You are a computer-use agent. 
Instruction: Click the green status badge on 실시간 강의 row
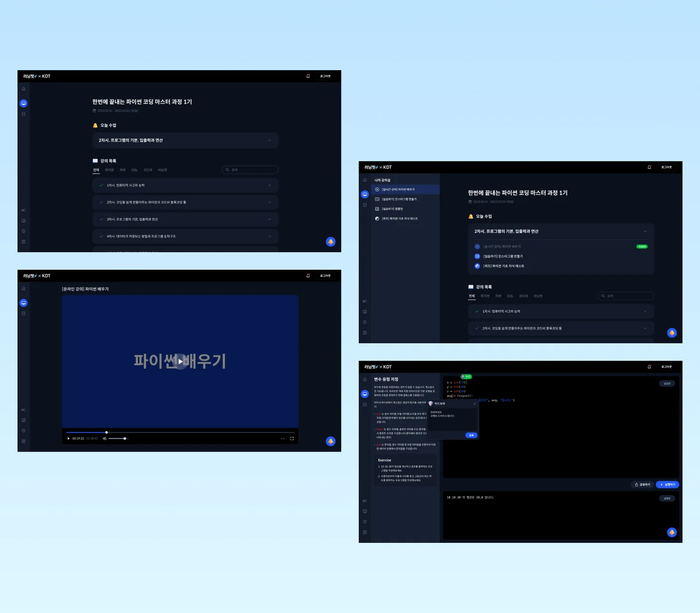point(642,247)
